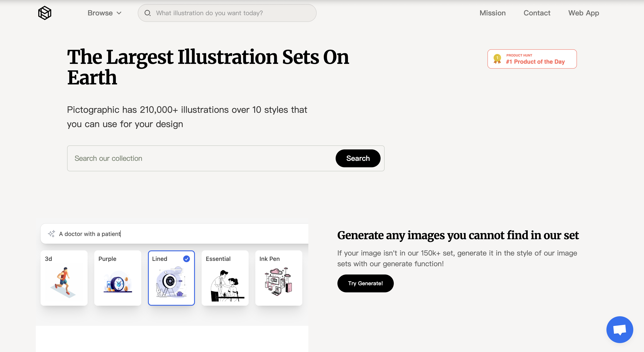644x352 pixels.
Task: Click the magnifier icon in top search bar
Action: pos(148,13)
